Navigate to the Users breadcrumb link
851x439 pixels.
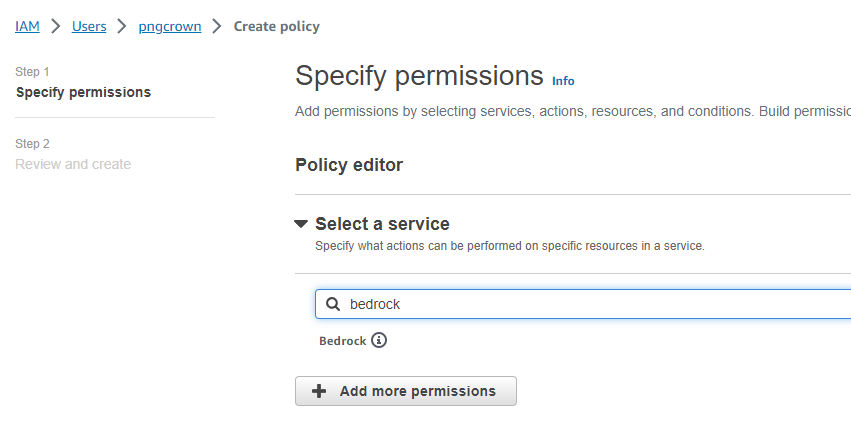[89, 27]
